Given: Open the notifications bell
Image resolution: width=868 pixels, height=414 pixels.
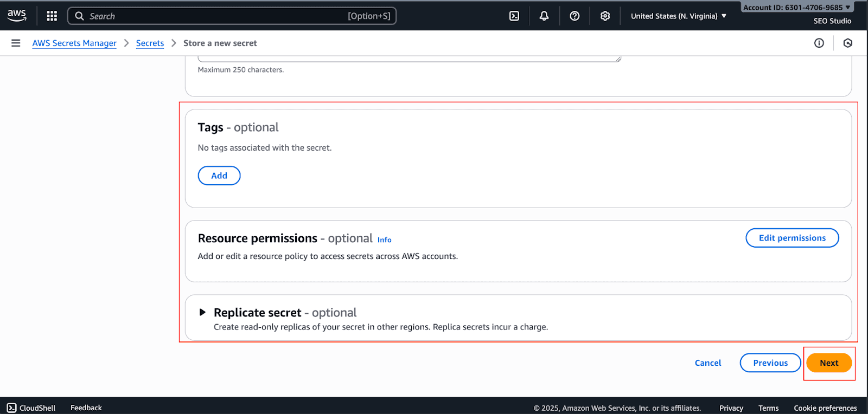Looking at the screenshot, I should (x=544, y=16).
